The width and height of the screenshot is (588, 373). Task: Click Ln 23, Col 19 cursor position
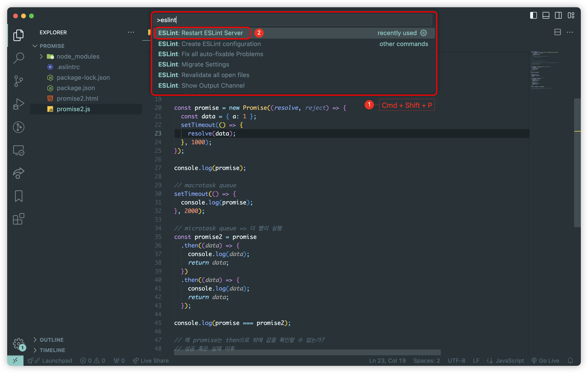click(x=387, y=360)
